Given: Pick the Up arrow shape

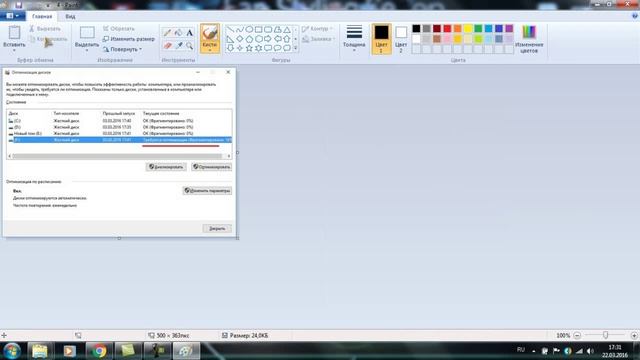Looking at the screenshot, I should 287,39.
